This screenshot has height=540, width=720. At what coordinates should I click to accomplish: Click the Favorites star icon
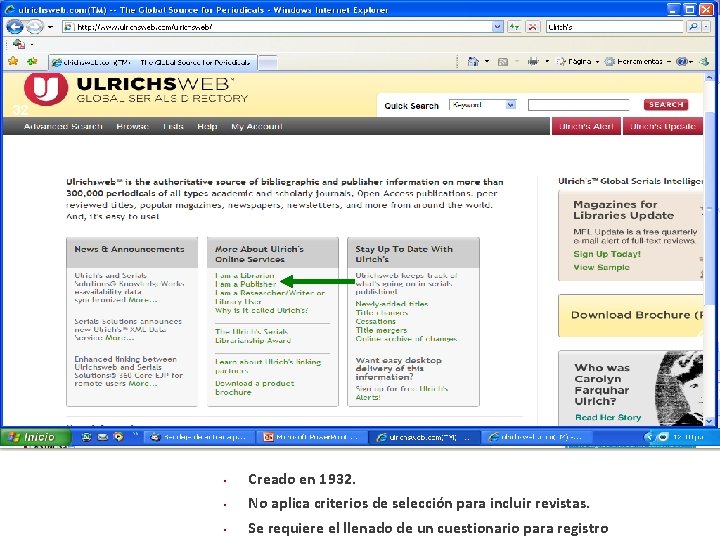click(x=13, y=61)
